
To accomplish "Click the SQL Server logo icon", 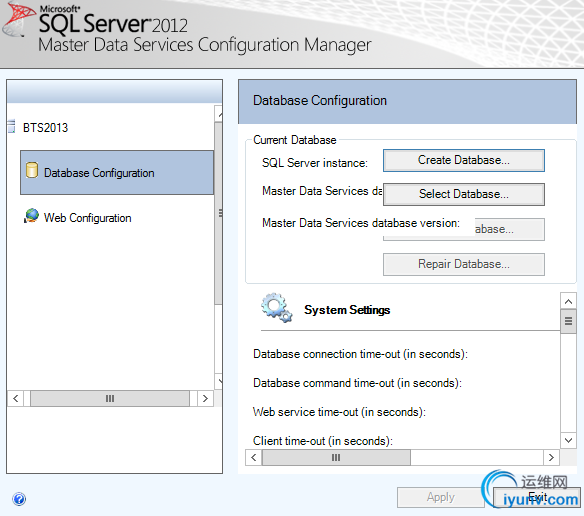I will (x=19, y=19).
